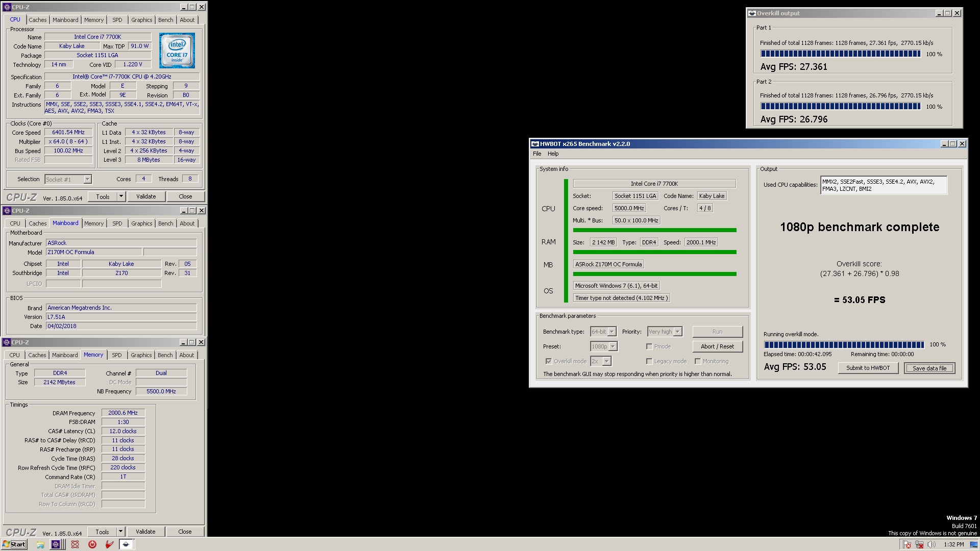The image size is (980, 551).
Task: Click Validate in bottom CPU-Z window
Action: pos(145,532)
